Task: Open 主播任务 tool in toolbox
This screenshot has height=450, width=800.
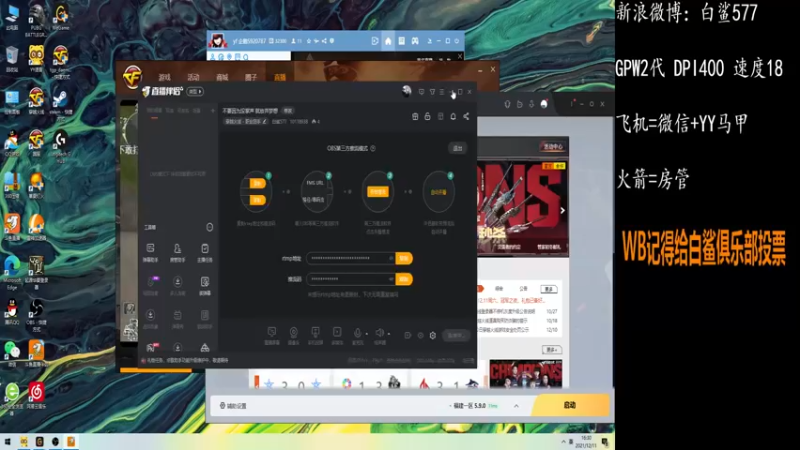Action: click(x=205, y=252)
